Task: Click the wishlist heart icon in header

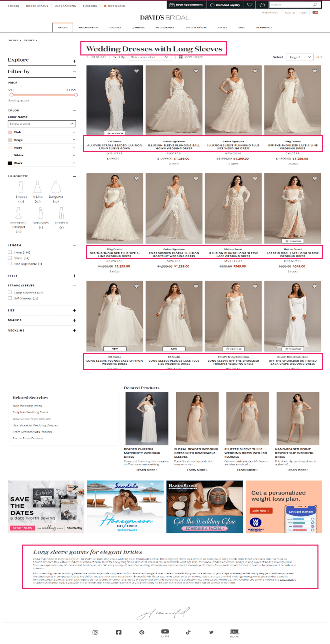Action: click(x=250, y=5)
